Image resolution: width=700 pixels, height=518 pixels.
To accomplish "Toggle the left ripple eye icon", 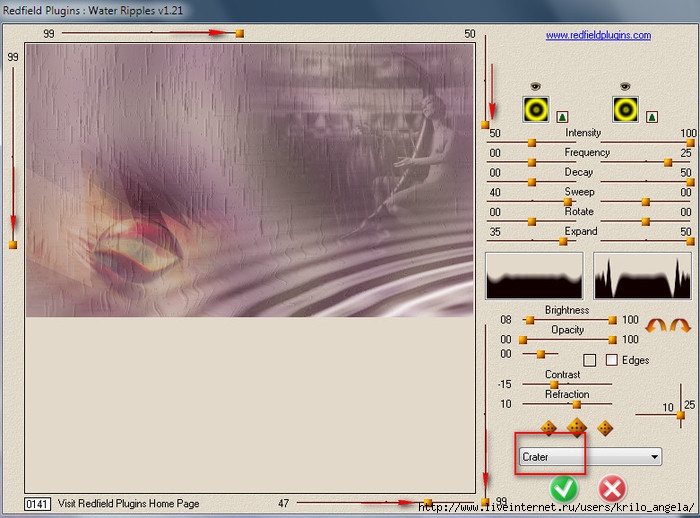I will [535, 86].
